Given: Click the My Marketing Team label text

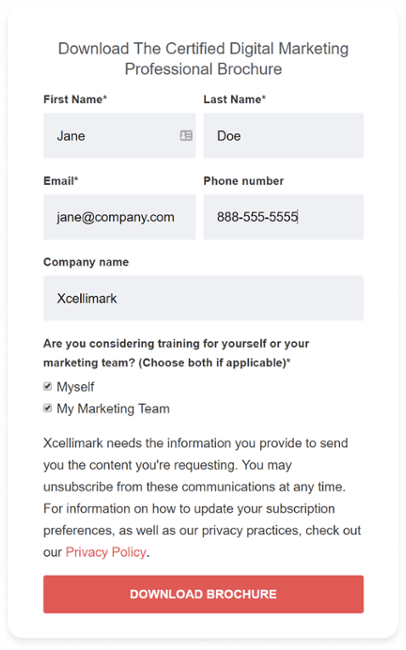Looking at the screenshot, I should tap(113, 409).
